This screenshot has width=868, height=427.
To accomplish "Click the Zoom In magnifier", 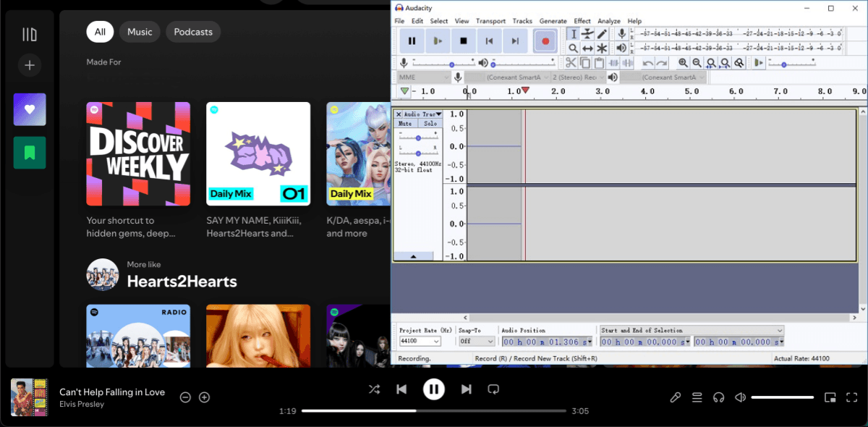I will [x=683, y=63].
